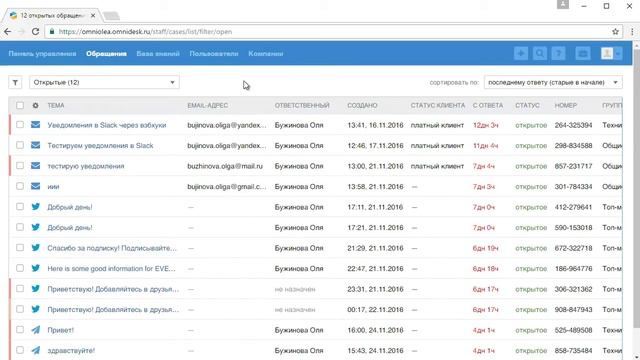The width and height of the screenshot is (640, 360).
Task: Reload the page in browser
Action: 35,31
